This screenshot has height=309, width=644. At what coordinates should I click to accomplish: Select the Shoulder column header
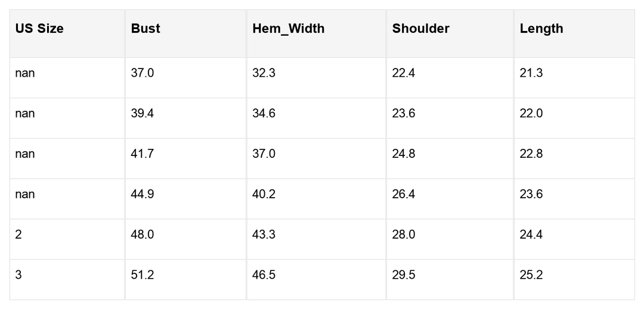[x=420, y=29]
